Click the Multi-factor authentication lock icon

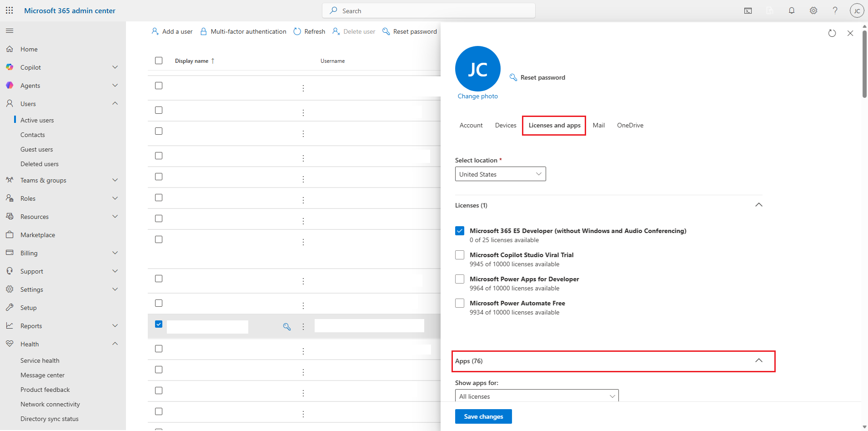pos(204,31)
